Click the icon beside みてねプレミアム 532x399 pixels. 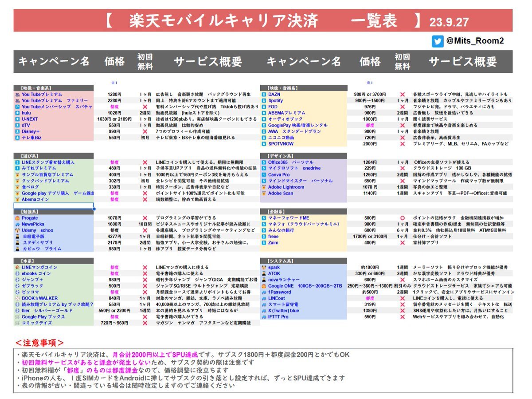[x=17, y=169]
